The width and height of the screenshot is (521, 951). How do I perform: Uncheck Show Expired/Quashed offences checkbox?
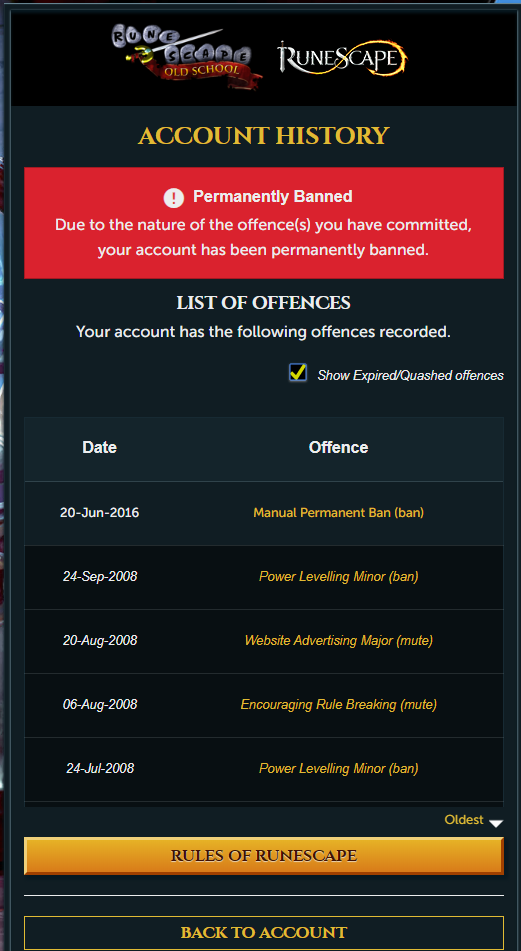[x=298, y=373]
